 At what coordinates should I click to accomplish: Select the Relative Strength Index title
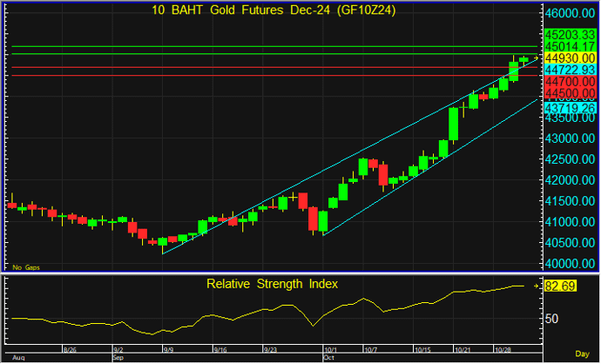271,284
